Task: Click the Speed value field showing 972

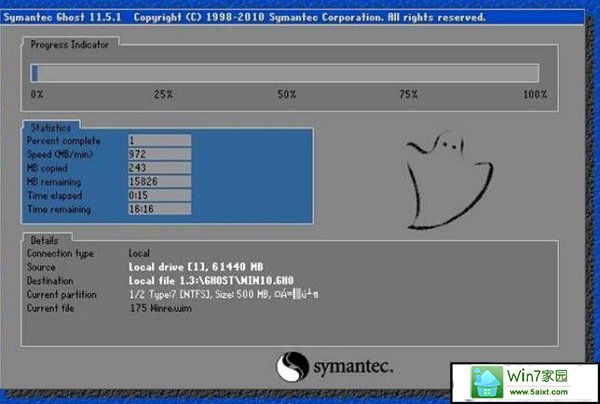Action: pos(160,154)
